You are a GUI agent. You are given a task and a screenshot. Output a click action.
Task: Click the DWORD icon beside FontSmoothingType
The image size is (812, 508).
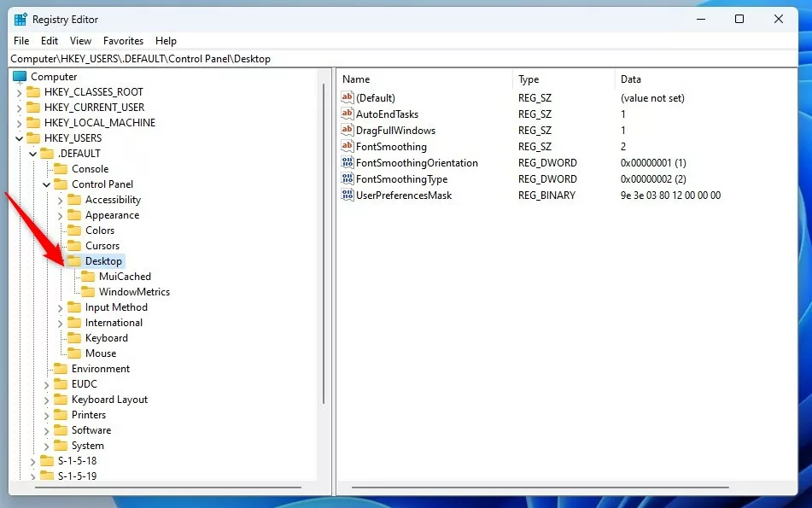[348, 178]
